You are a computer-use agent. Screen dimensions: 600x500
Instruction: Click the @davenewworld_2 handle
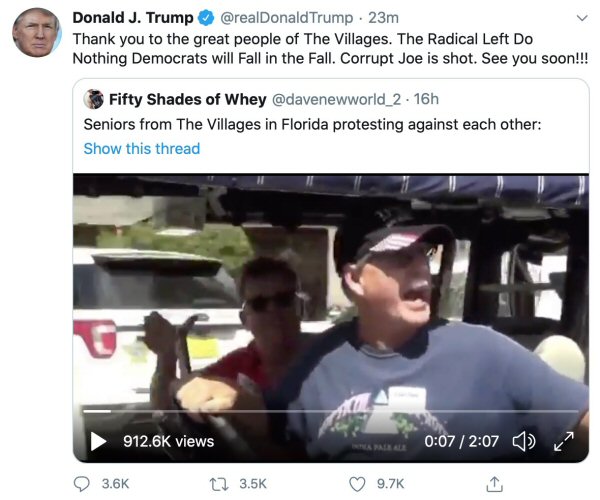pyautogui.click(x=329, y=99)
